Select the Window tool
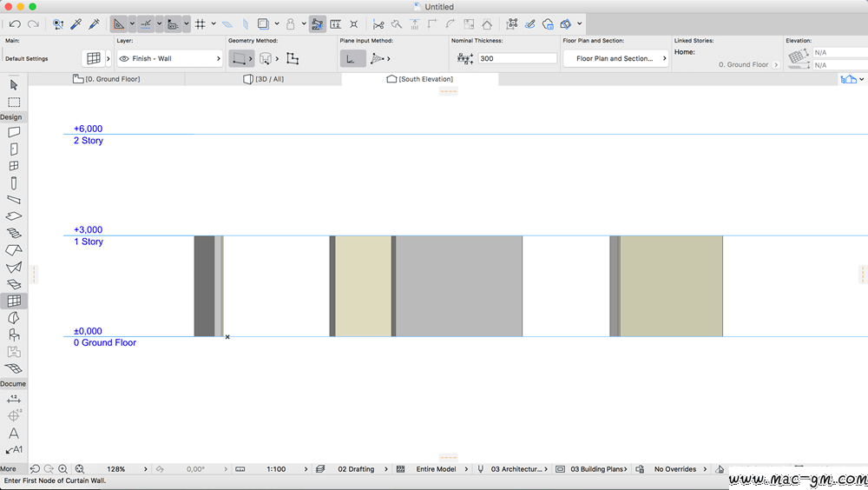Image resolution: width=868 pixels, height=490 pixels. coord(14,166)
